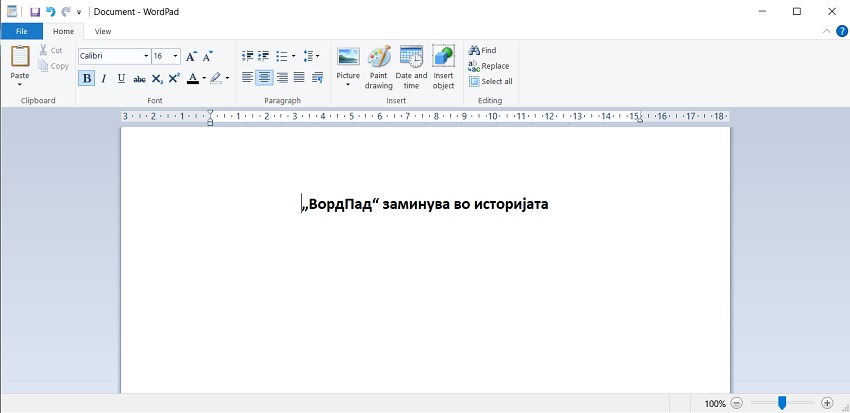The image size is (850, 413).
Task: Click the Decrease indent icon
Action: click(x=248, y=56)
